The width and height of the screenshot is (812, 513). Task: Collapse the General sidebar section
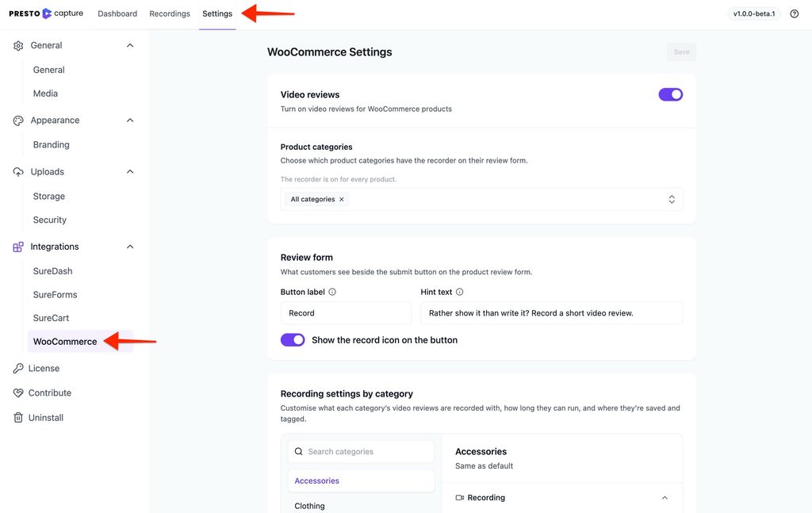(x=130, y=45)
